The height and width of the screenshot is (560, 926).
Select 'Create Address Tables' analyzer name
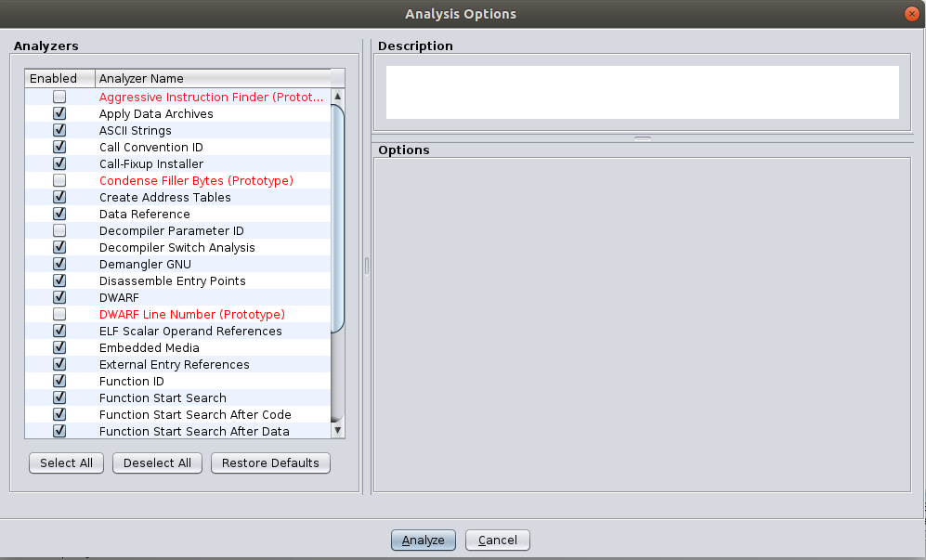coord(164,197)
